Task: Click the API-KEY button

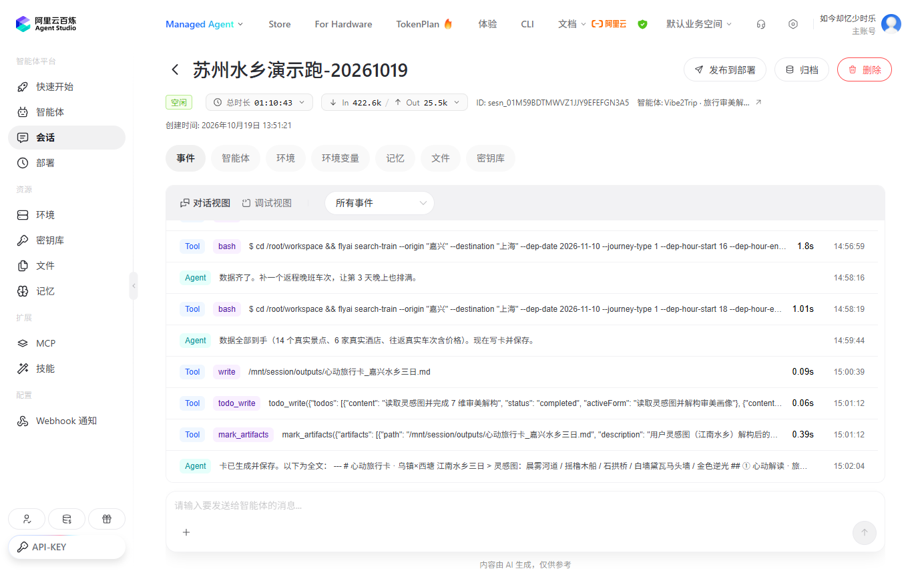Action: click(x=67, y=547)
